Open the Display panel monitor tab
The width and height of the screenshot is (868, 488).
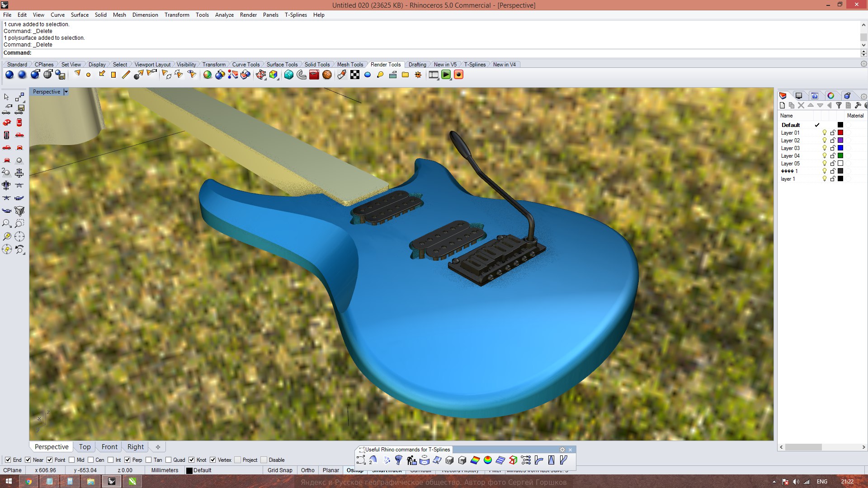(x=799, y=96)
